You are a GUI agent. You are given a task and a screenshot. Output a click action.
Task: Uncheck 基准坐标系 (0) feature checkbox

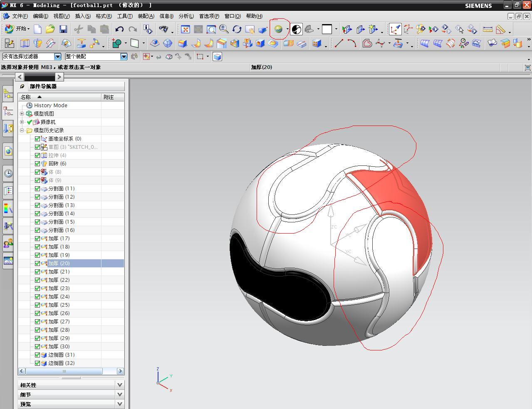(x=37, y=139)
